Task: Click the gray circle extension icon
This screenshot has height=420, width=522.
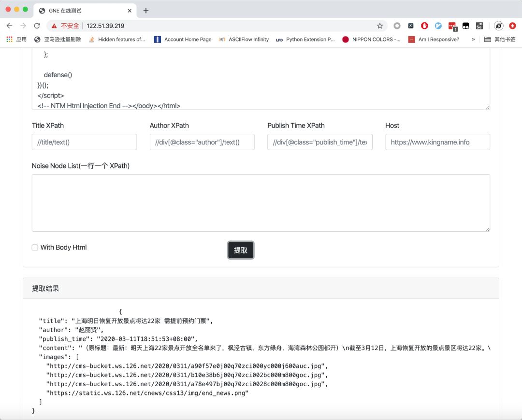Action: point(397,26)
